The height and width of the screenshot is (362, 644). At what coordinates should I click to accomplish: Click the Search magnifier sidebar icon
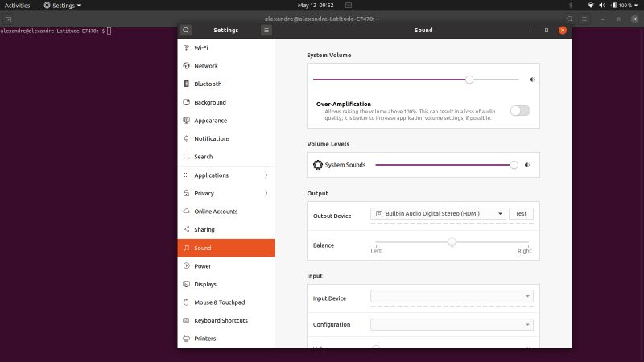[x=187, y=156]
